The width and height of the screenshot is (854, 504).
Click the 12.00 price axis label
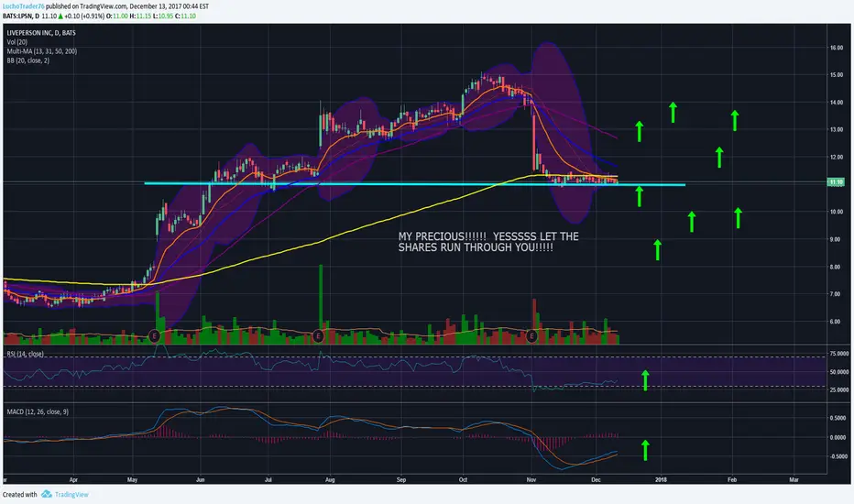click(x=836, y=158)
